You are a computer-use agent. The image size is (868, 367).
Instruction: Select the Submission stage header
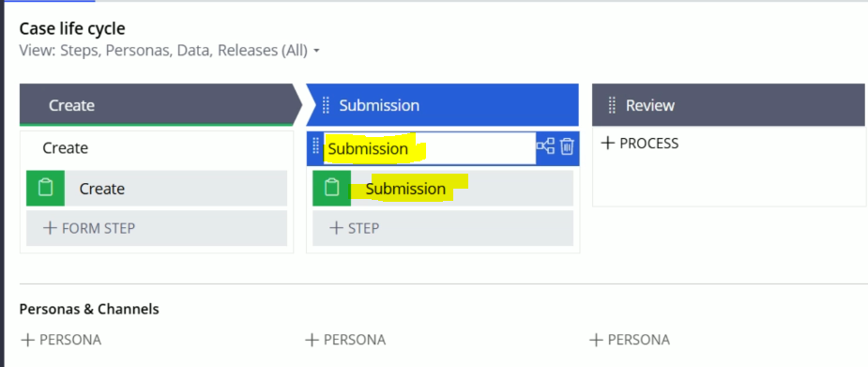pyautogui.click(x=442, y=105)
